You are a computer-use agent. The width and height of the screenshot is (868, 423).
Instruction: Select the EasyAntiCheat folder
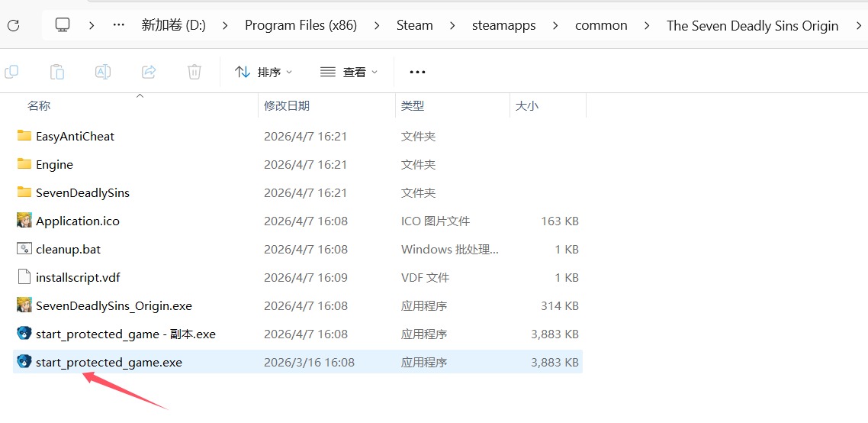pos(75,136)
